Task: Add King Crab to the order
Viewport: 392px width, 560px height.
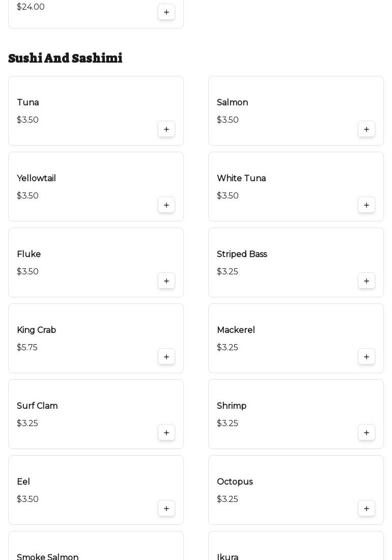Action: point(166,357)
